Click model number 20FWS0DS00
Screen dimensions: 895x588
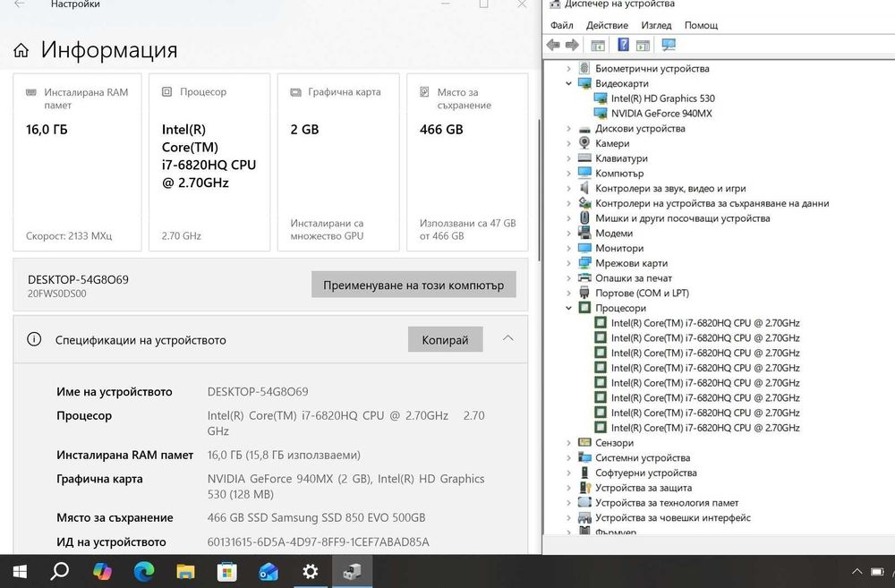[x=57, y=294]
